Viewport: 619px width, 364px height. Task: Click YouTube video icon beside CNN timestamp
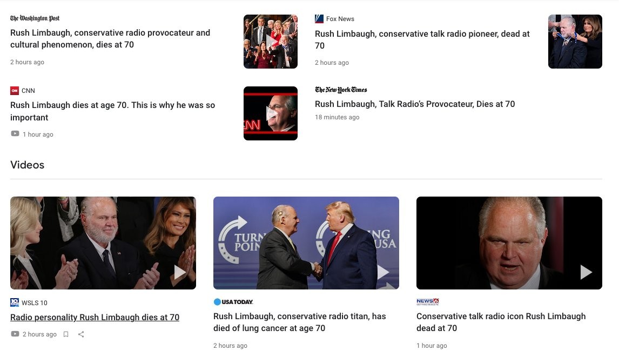click(x=15, y=134)
